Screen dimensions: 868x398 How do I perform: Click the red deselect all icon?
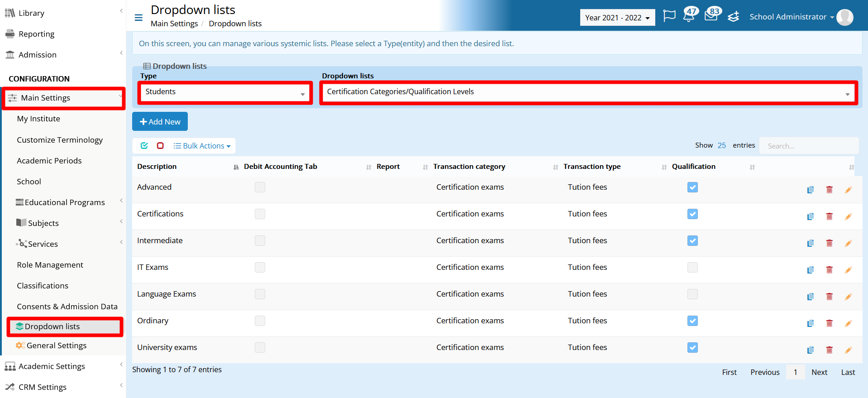tap(160, 145)
